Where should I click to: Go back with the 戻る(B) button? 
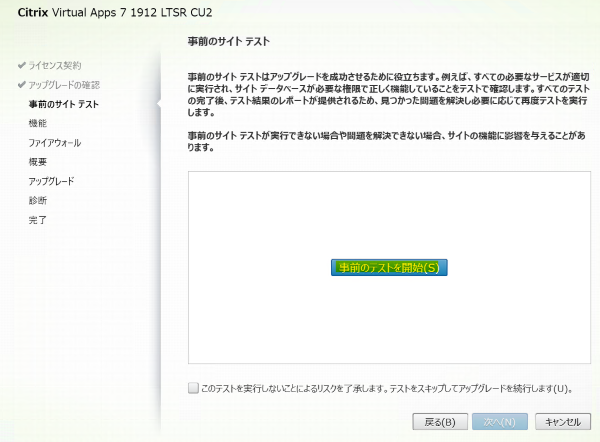point(440,422)
